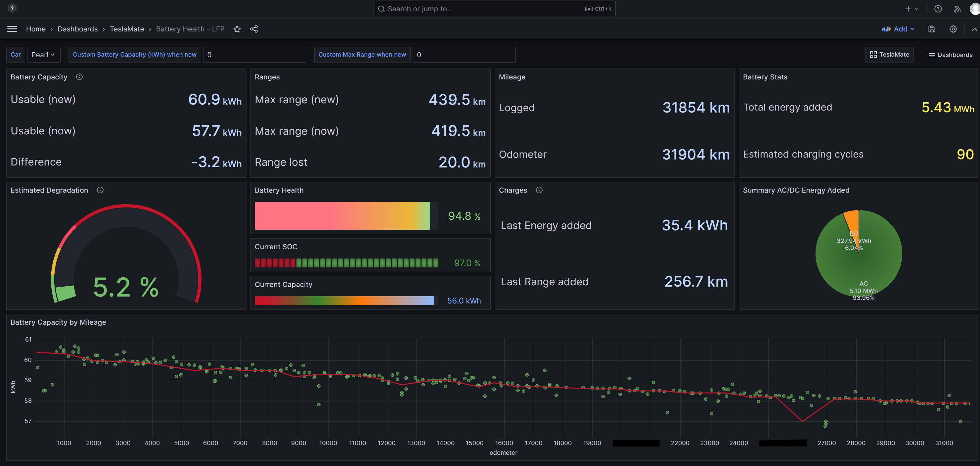Viewport: 980px width, 466px height.
Task: Expand the Add dropdown button
Action: tap(898, 29)
